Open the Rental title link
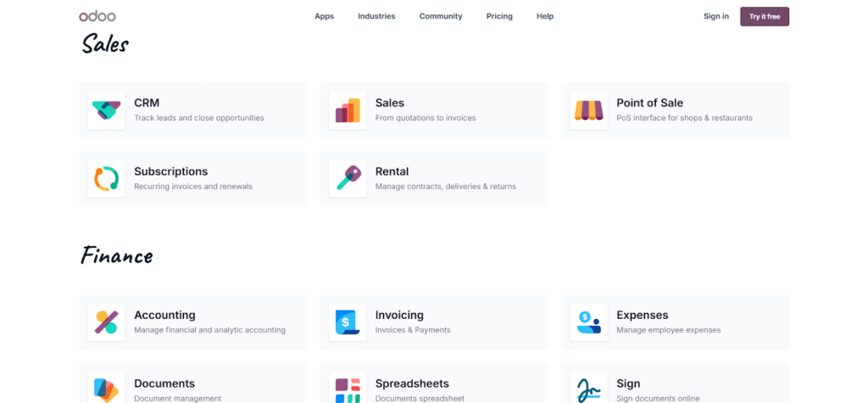Image resolution: width=868 pixels, height=403 pixels. coord(392,171)
